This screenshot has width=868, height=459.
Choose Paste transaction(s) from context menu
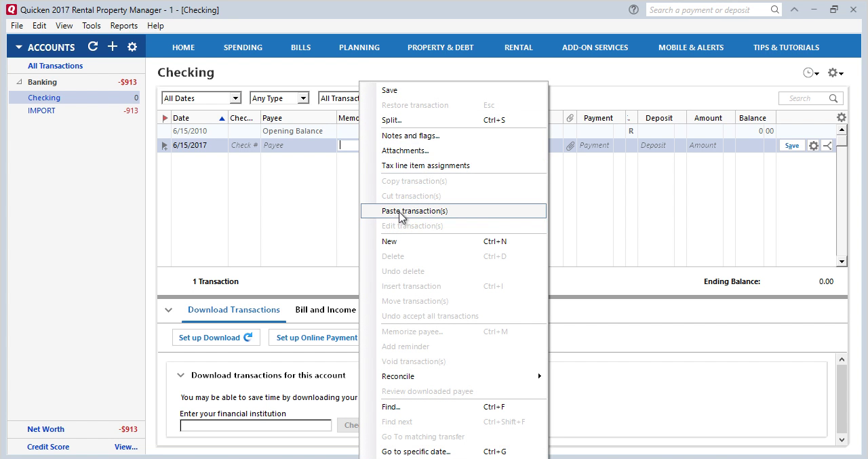click(454, 211)
